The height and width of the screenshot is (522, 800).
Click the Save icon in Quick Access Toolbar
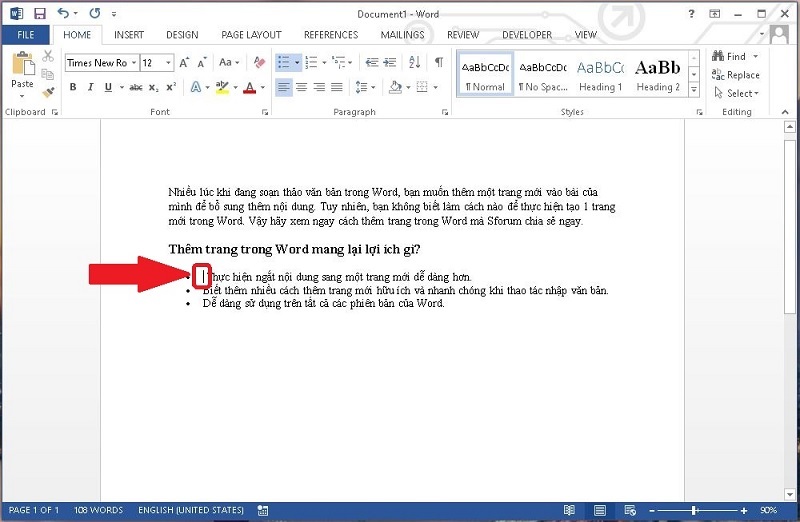point(40,14)
